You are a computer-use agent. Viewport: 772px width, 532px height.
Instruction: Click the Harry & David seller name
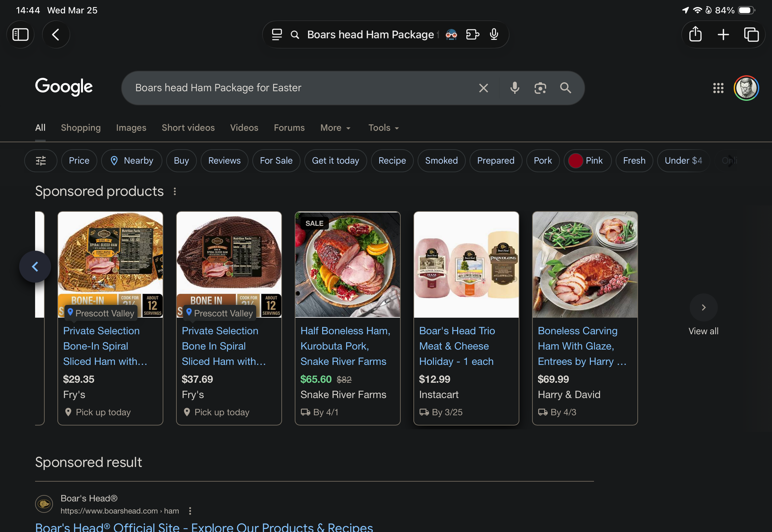tap(569, 395)
